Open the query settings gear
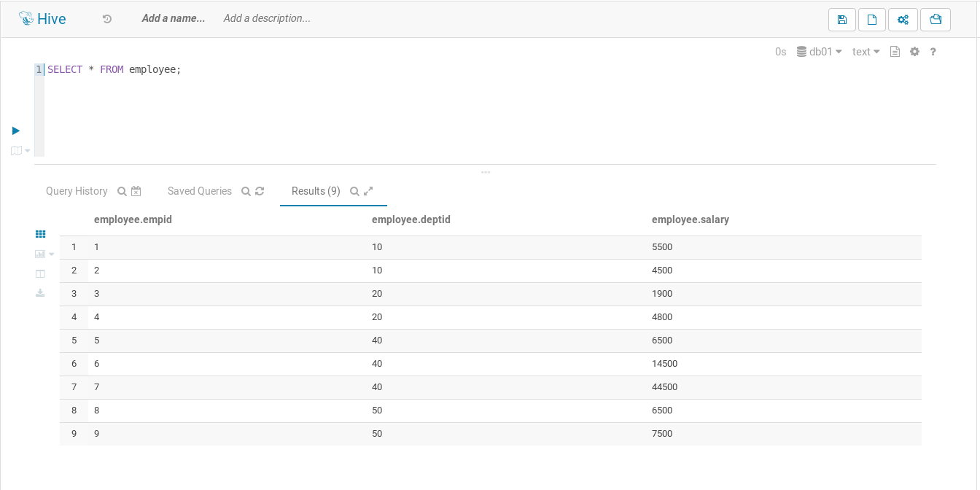The height and width of the screenshot is (490, 980). [914, 52]
